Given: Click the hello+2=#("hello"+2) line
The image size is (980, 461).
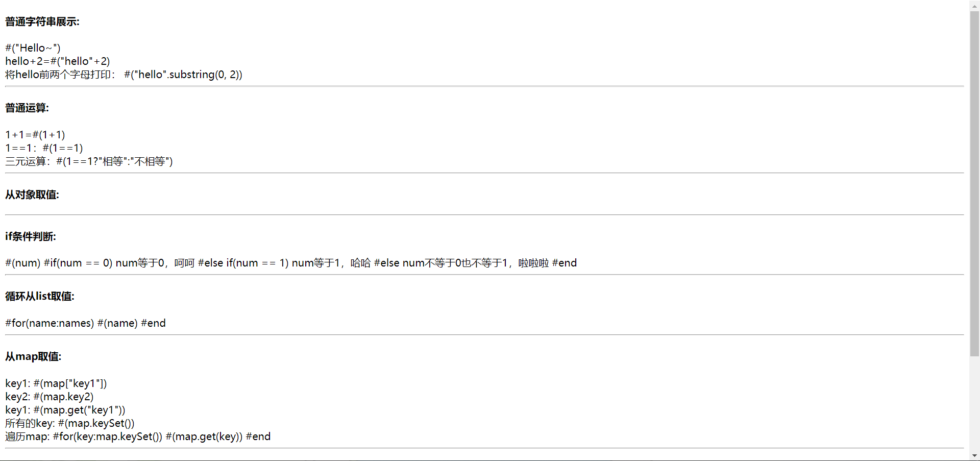Looking at the screenshot, I should [x=58, y=61].
